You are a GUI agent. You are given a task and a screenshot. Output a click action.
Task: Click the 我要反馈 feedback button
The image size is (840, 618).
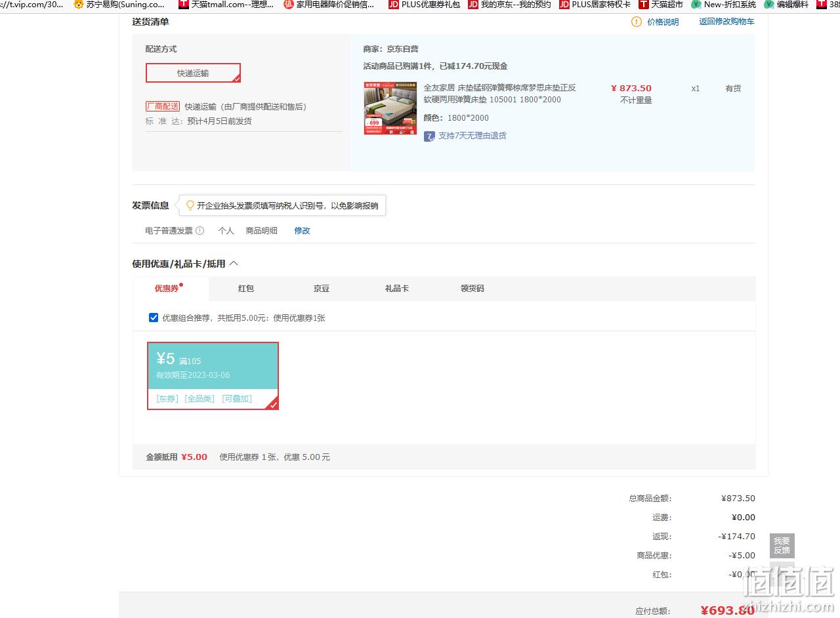(782, 546)
